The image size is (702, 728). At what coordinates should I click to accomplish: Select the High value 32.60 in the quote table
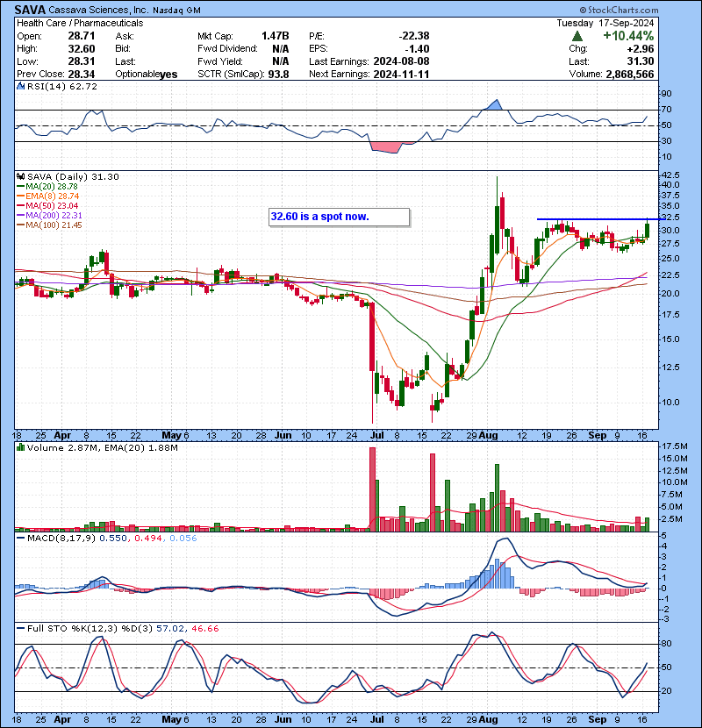click(82, 49)
